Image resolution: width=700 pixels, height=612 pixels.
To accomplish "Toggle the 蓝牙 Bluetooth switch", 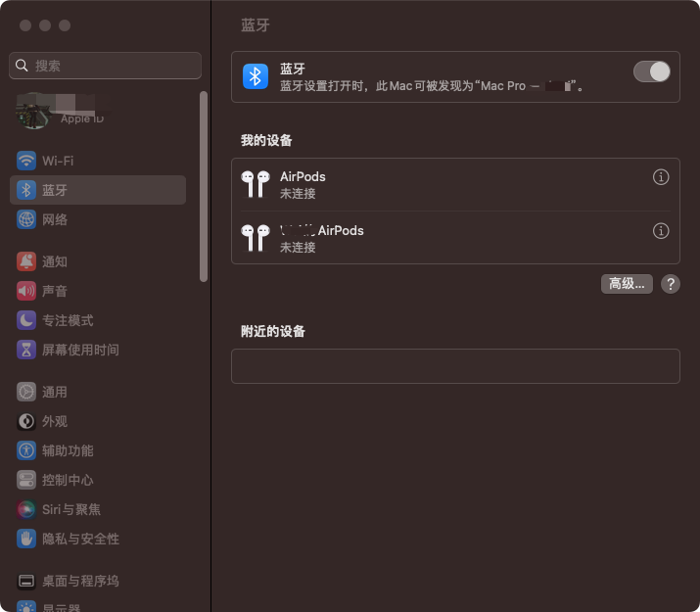I will pyautogui.click(x=651, y=71).
